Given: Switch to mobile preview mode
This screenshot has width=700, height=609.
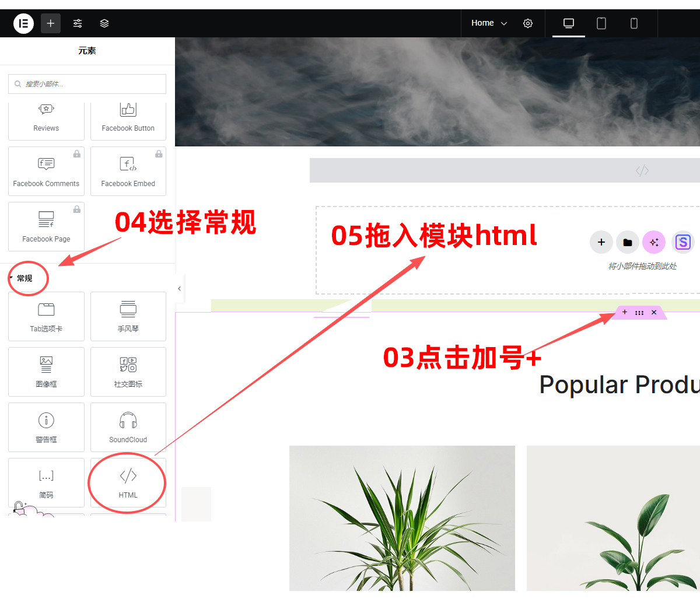Looking at the screenshot, I should [x=634, y=23].
